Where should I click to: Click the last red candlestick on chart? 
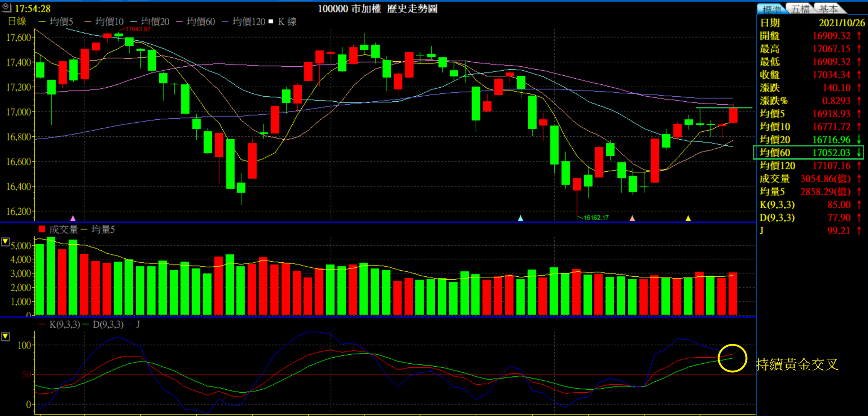pos(733,115)
